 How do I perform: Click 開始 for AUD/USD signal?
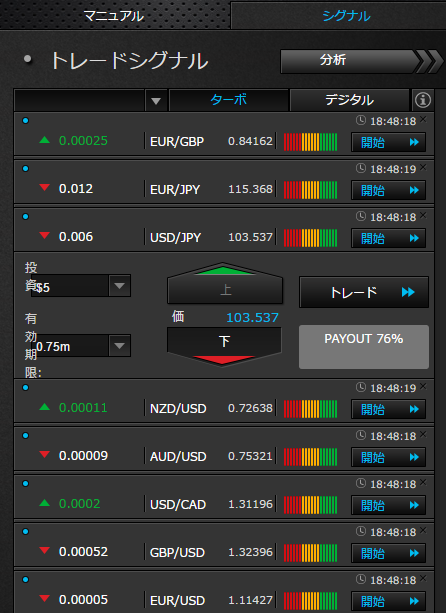[x=388, y=457]
